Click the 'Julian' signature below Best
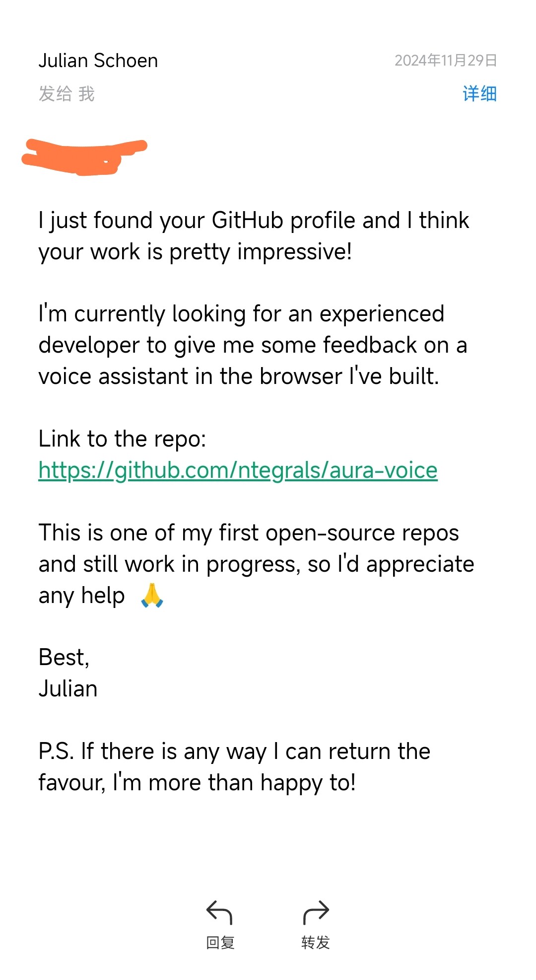 [68, 689]
